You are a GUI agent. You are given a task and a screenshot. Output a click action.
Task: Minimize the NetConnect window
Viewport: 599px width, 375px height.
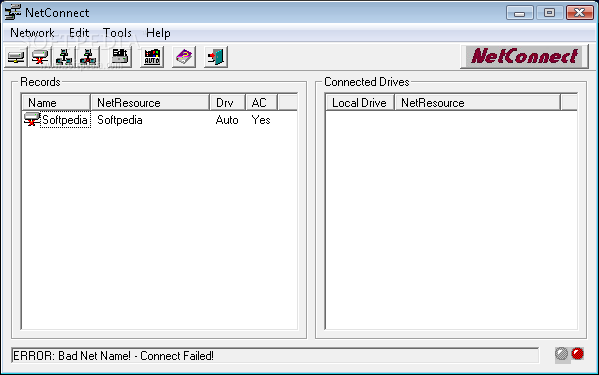tap(520, 13)
